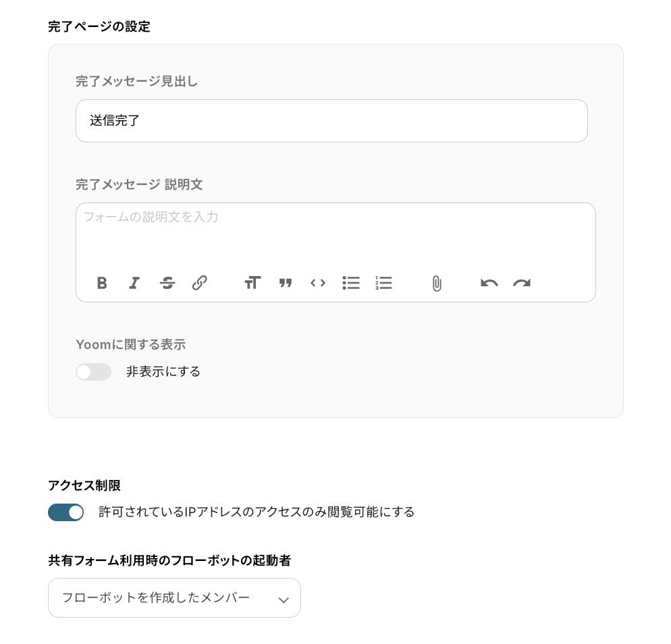Click the 完了メッセージ見出し input field
This screenshot has height=644, width=671.
coord(331,121)
